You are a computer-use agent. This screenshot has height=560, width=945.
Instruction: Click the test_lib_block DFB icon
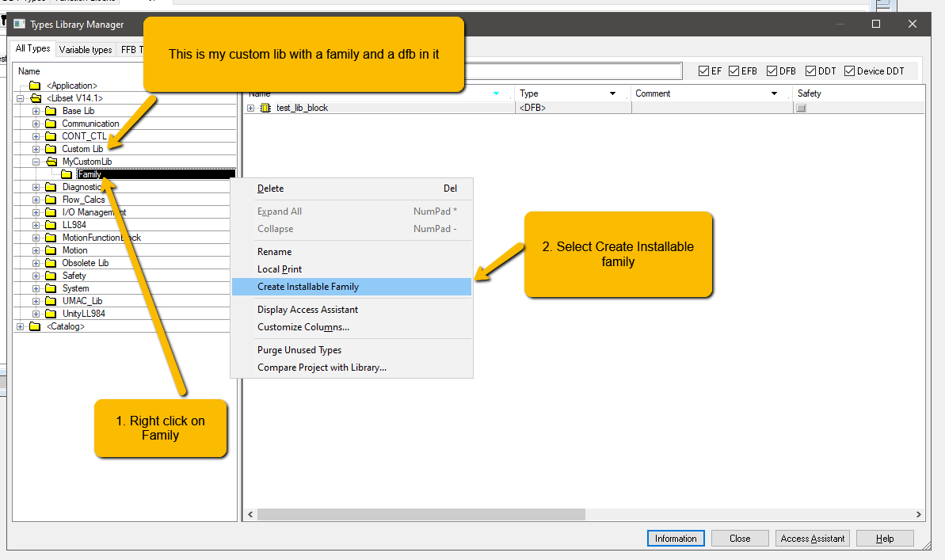[x=265, y=108]
